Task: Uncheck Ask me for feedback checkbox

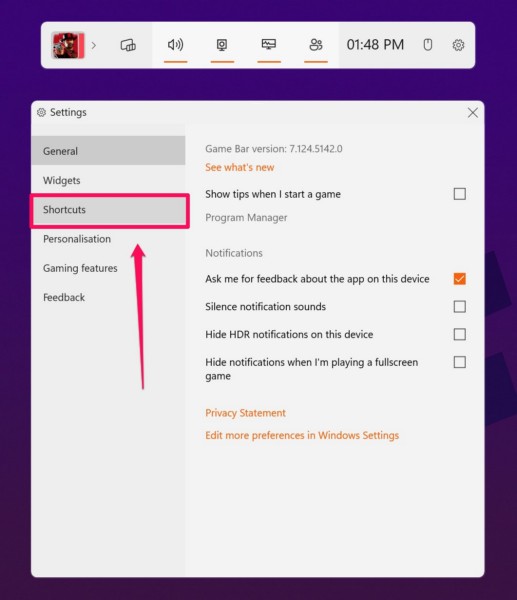Action: (460, 279)
